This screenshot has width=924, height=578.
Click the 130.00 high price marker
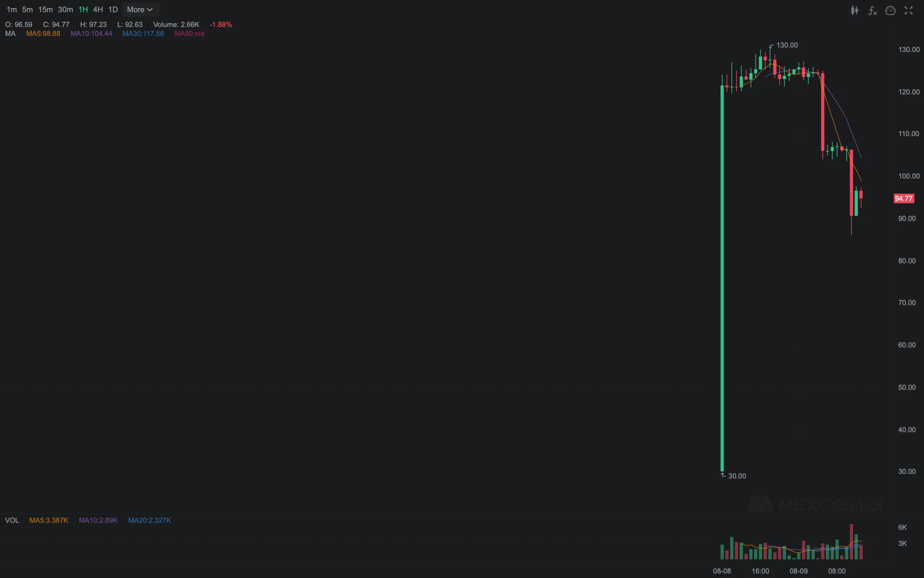tap(787, 45)
